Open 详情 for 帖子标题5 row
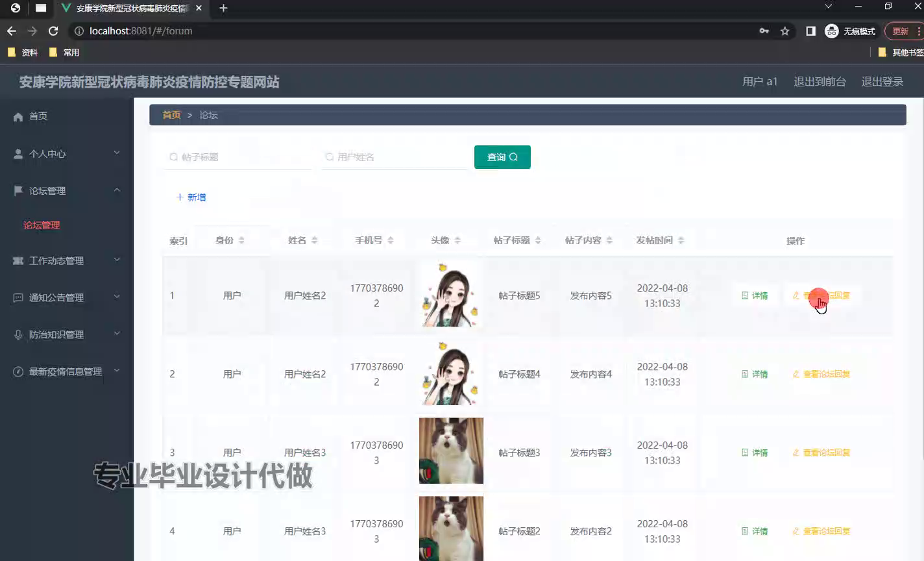 pos(755,295)
